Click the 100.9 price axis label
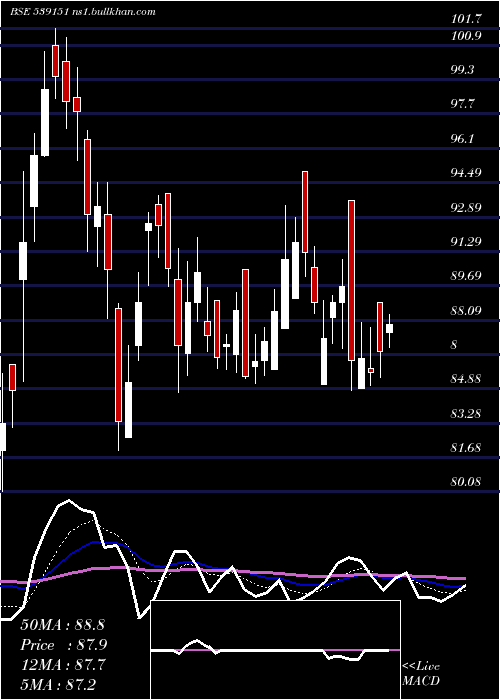Viewport: 500px width, 700px height. coord(466,37)
